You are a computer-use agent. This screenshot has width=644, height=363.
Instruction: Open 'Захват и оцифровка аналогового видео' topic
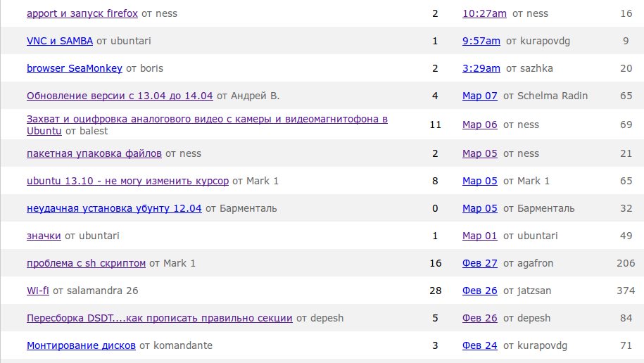click(207, 119)
